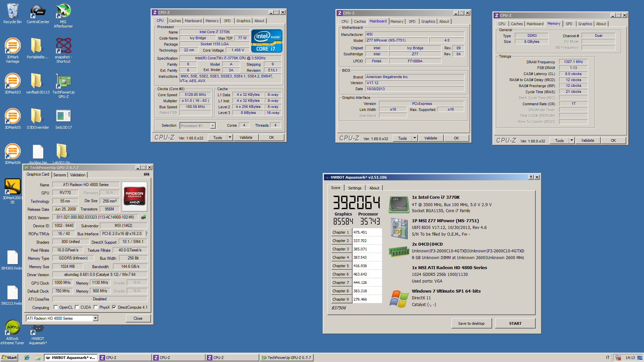
Task: Open the 390213.hwbot file icon
Action: pos(12,295)
